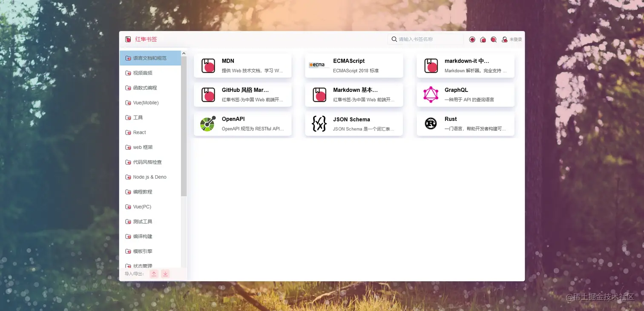Open Markdown 基本 bookmark card
The width and height of the screenshot is (644, 311).
coord(354,94)
